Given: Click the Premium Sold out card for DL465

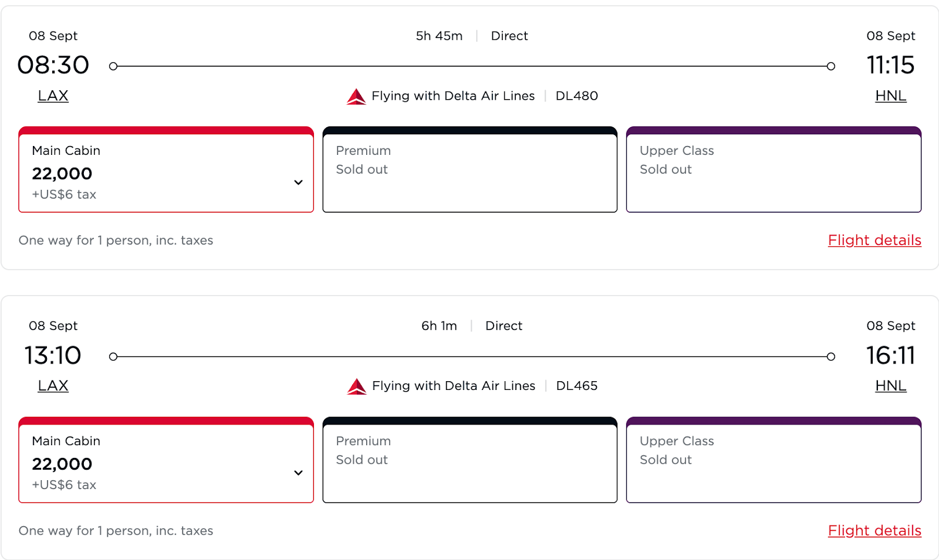Looking at the screenshot, I should click(x=470, y=460).
